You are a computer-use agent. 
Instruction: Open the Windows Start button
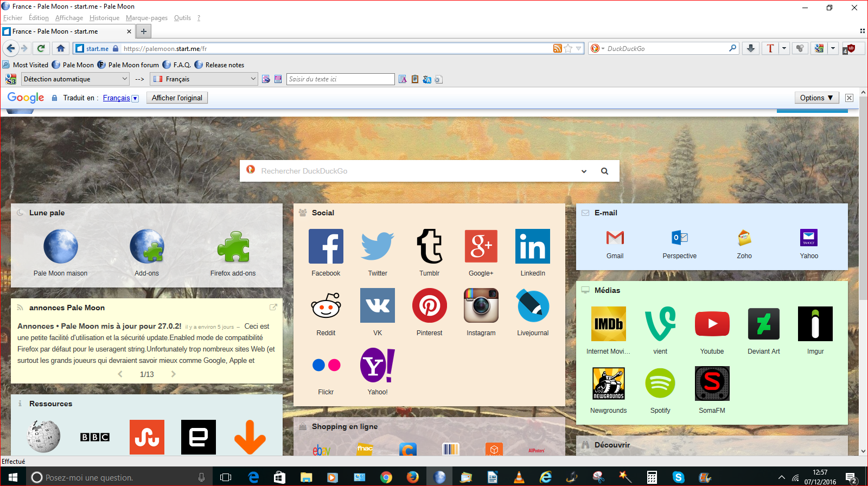point(13,477)
